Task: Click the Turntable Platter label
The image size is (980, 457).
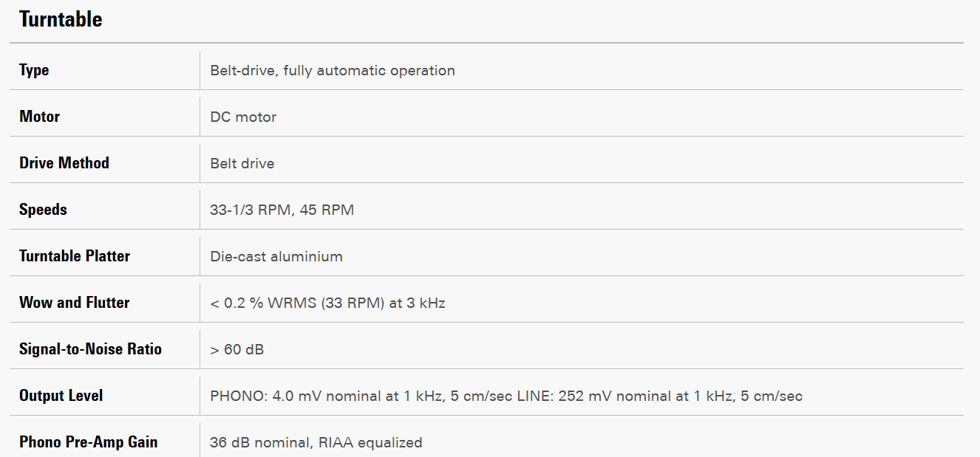Action: click(74, 256)
